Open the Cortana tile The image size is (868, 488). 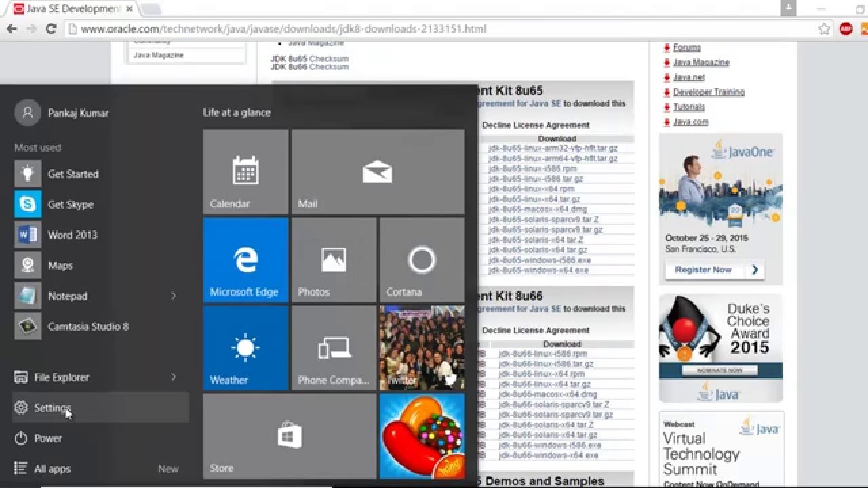422,260
